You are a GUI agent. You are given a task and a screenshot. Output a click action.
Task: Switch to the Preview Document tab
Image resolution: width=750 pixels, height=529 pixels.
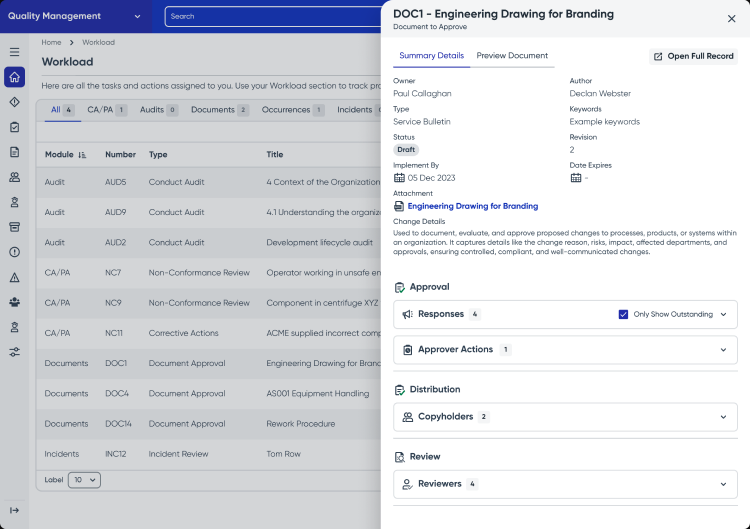[512, 55]
